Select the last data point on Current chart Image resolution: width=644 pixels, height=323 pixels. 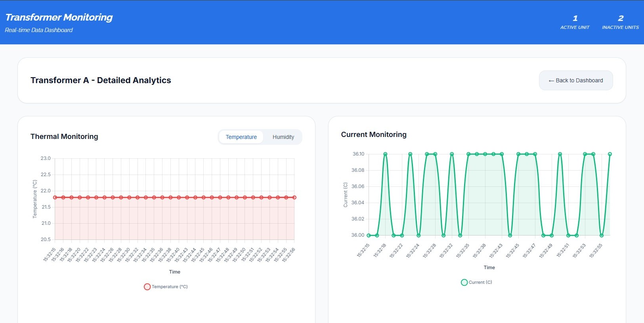[x=610, y=154]
